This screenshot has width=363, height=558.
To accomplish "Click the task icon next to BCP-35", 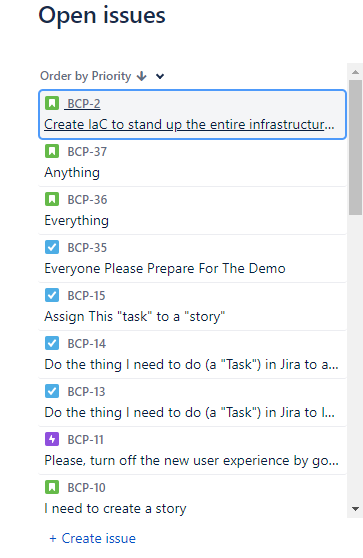I will [52, 247].
